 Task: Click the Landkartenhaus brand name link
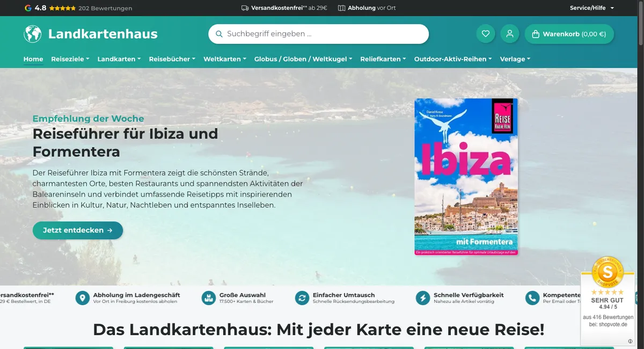(103, 34)
